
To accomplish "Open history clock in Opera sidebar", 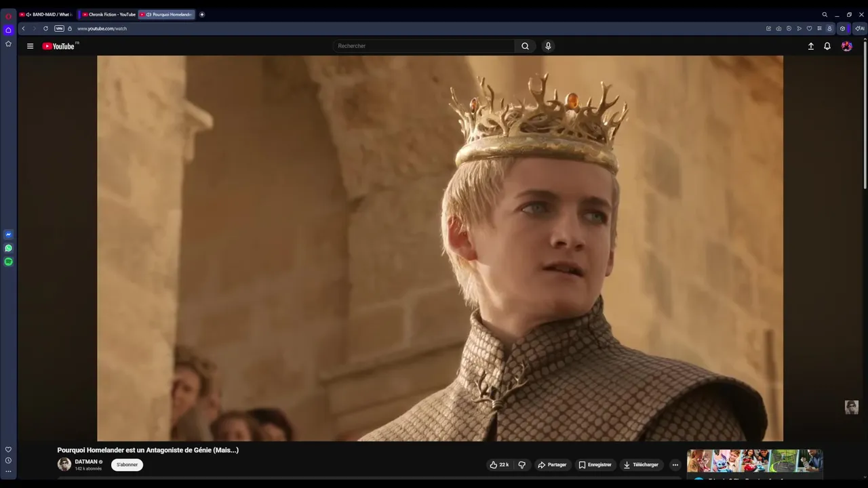I will (8, 460).
